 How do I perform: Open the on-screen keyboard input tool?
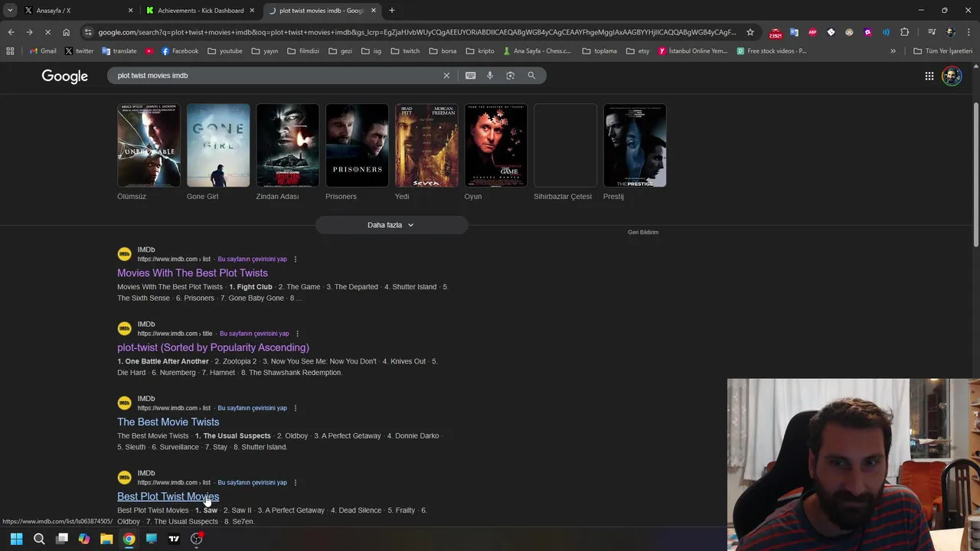coord(470,76)
